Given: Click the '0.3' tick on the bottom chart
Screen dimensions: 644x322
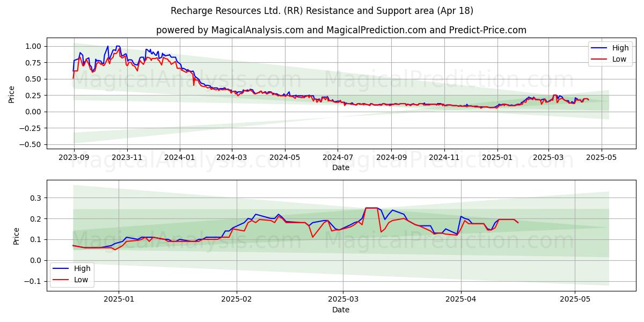Looking at the screenshot, I should click(36, 198).
